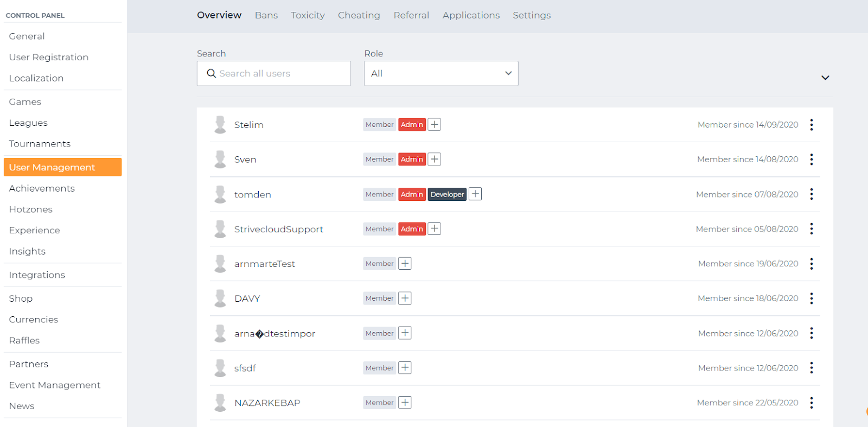Add a role to tomden via plus icon
The height and width of the screenshot is (427, 868).
(x=475, y=194)
